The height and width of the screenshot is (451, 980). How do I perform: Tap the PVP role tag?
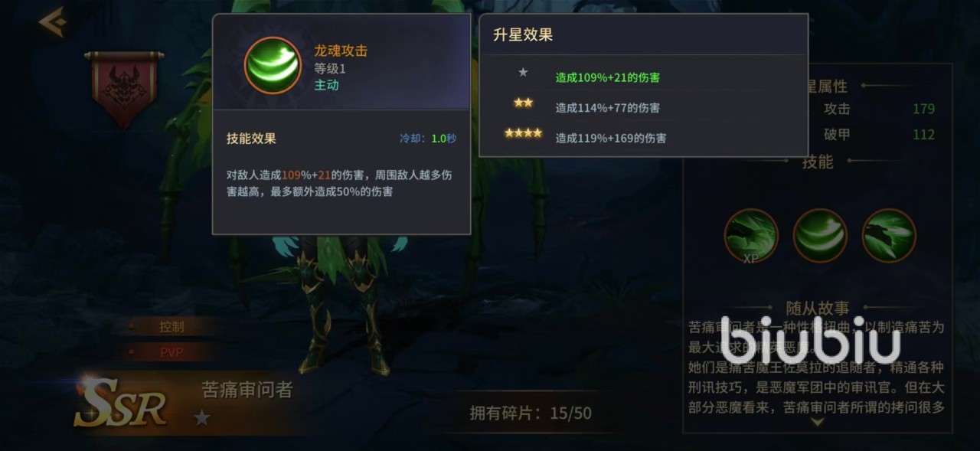[171, 352]
